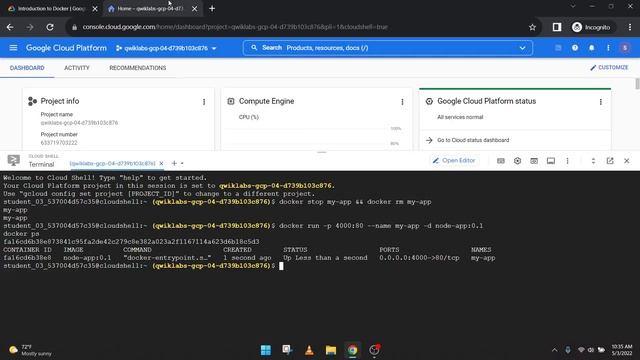Open the header three-dot settings menu
Viewport: 640px width, 360px height.
pos(608,48)
